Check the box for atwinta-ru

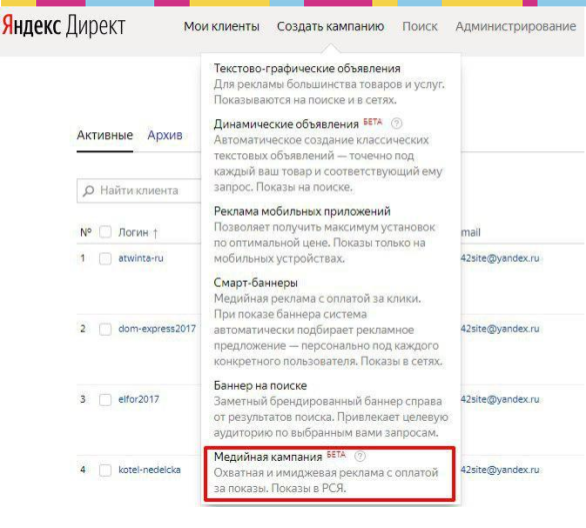[105, 258]
